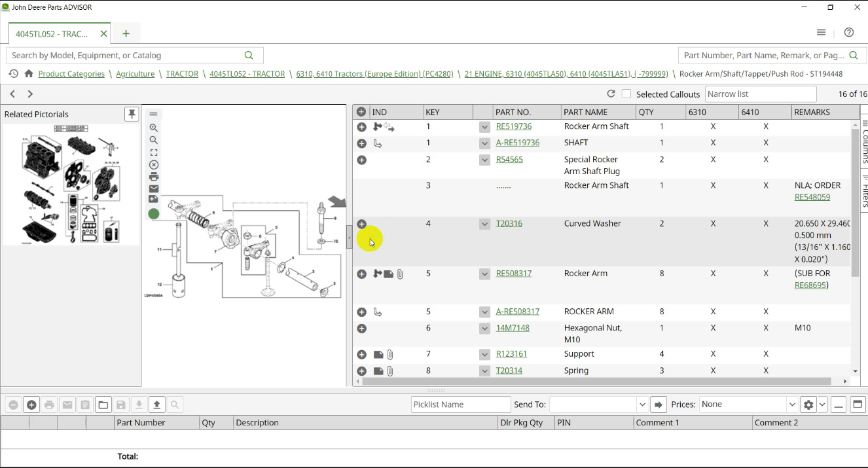
Task: Click the upload arrow icon in the picklist toolbar
Action: click(x=157, y=405)
